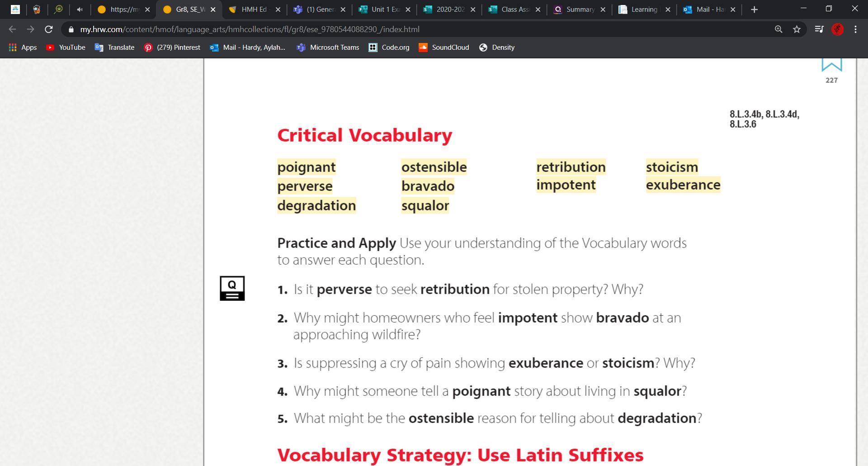The image size is (868, 466).
Task: Close the Gr8, SE_W tab
Action: tap(213, 10)
